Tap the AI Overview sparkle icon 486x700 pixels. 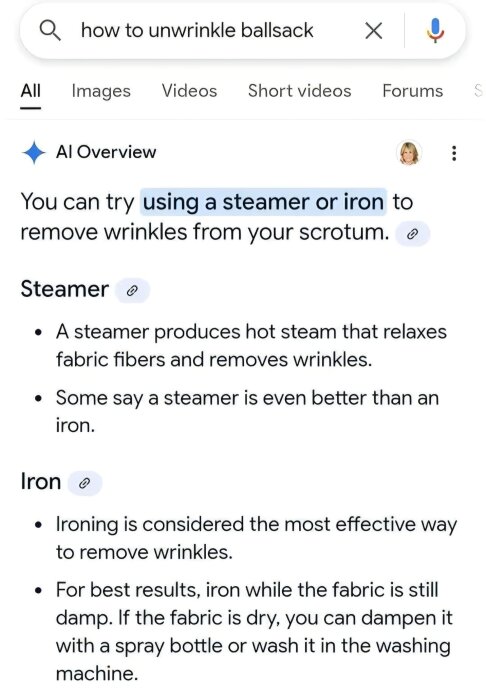coord(33,152)
